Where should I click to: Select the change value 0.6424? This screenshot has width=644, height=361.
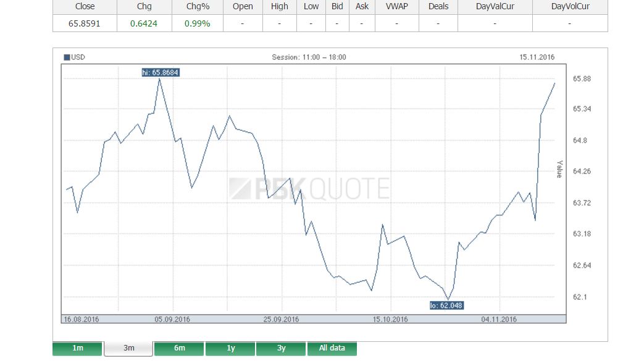click(x=144, y=24)
